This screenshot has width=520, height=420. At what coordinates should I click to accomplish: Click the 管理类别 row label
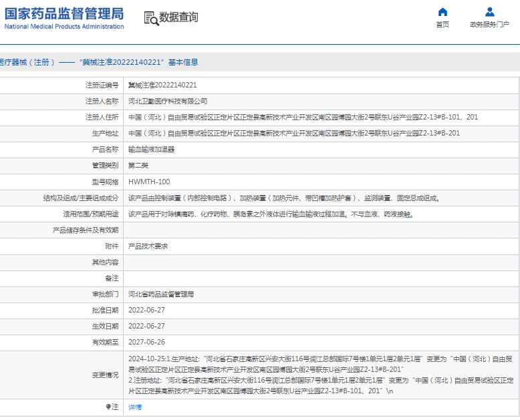coord(105,166)
